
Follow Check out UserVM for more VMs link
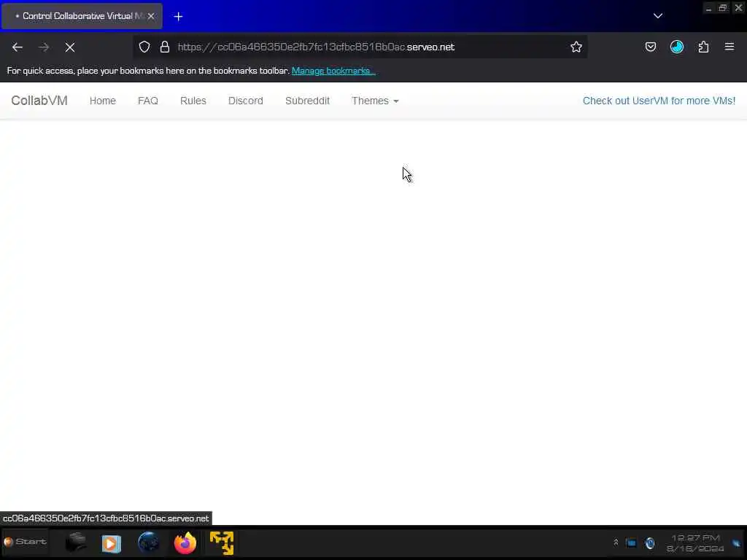(x=659, y=101)
